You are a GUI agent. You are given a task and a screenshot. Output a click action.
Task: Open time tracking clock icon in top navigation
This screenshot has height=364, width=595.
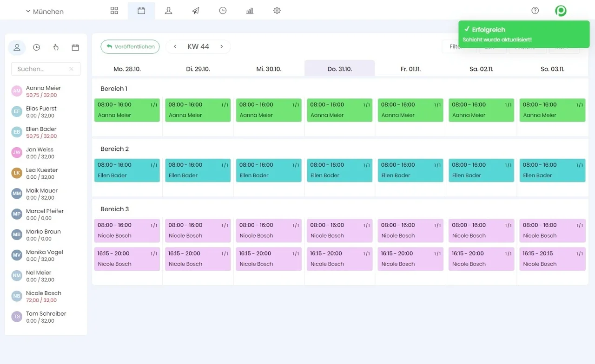(223, 11)
